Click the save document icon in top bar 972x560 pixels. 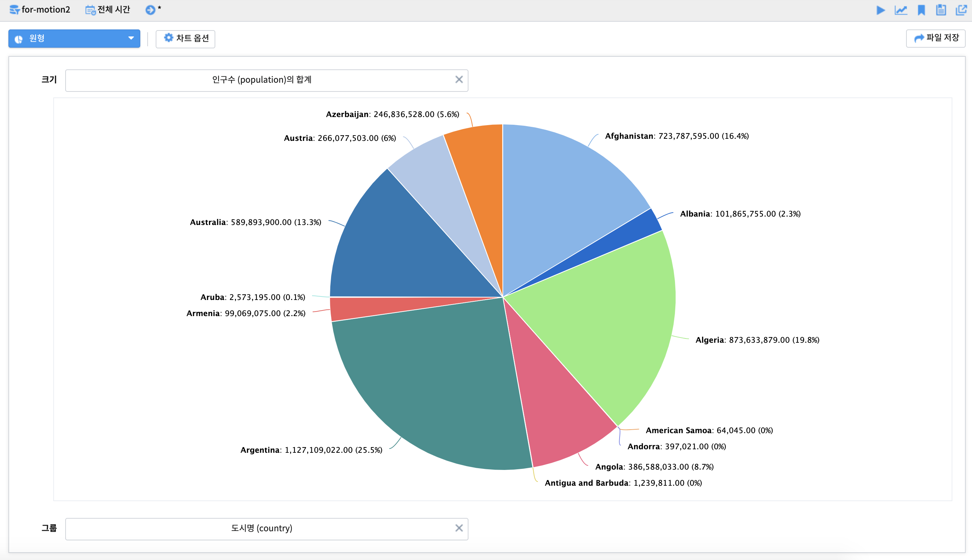coord(941,10)
